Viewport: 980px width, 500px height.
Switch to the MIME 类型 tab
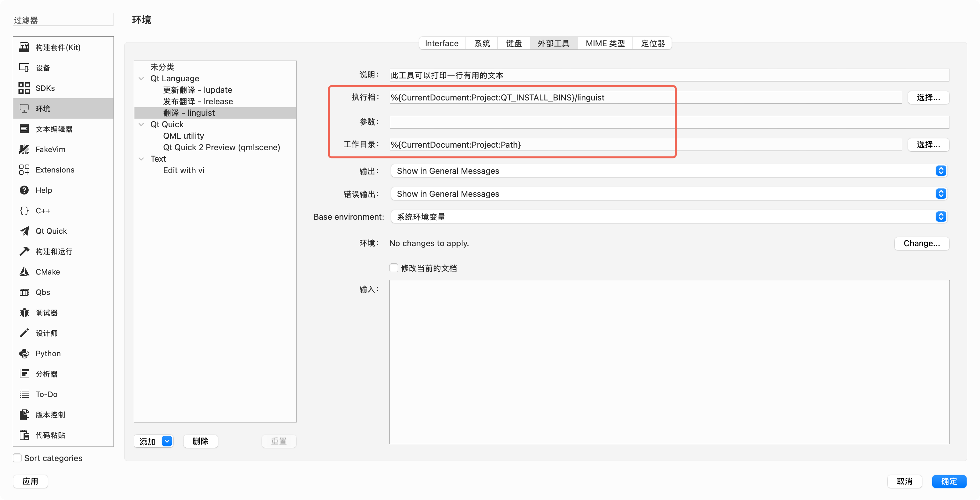(x=605, y=43)
